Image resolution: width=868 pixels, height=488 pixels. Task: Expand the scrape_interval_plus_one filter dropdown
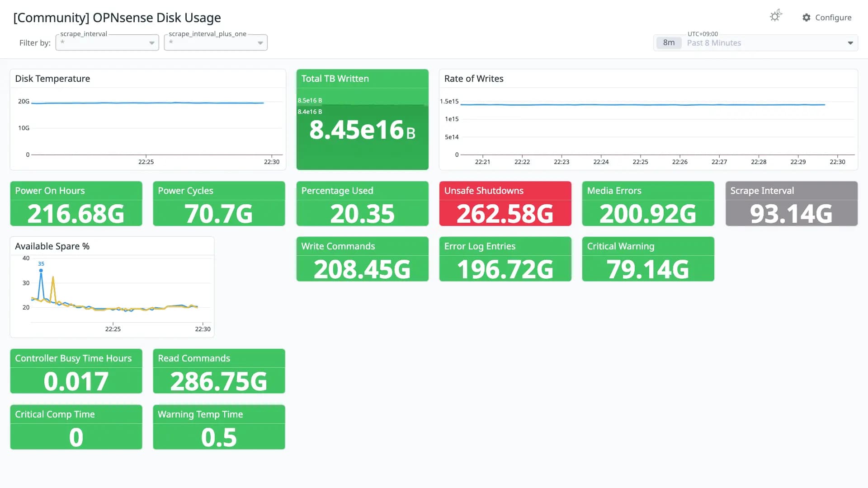(216, 42)
